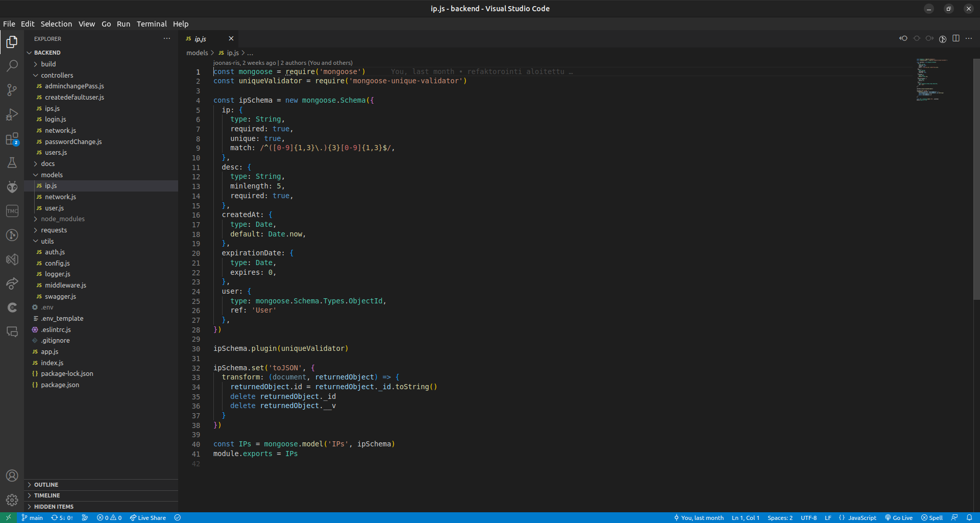Open the Accounts icon
The height and width of the screenshot is (523, 980).
tap(12, 476)
